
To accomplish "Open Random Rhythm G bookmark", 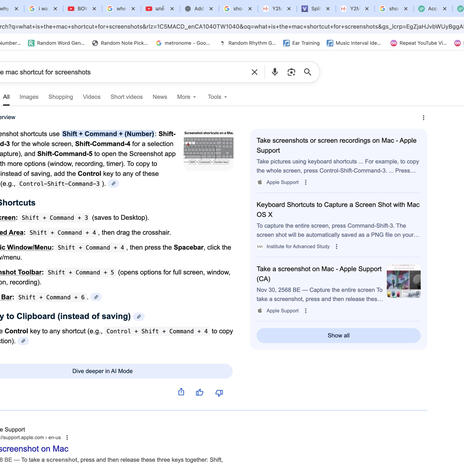I will (247, 43).
